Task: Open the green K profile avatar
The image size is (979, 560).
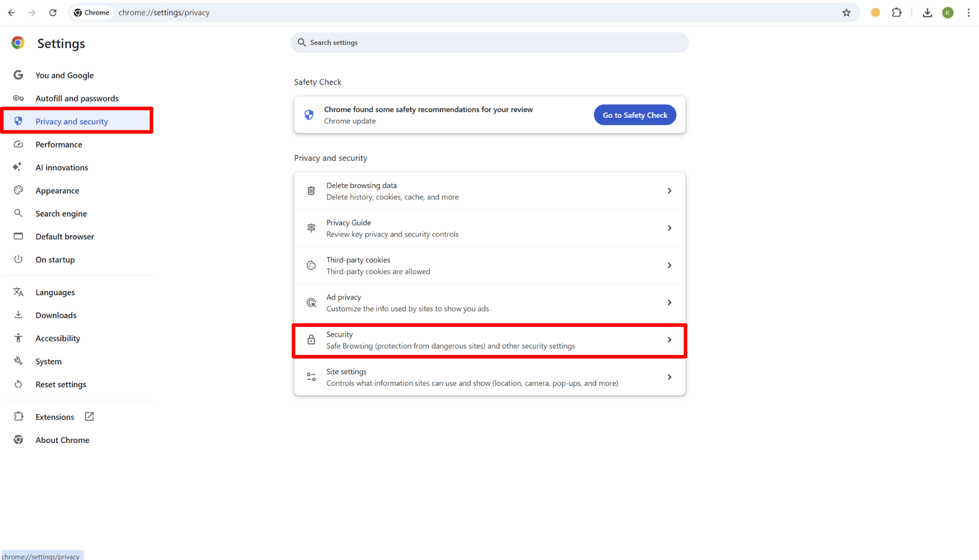Action: (948, 13)
